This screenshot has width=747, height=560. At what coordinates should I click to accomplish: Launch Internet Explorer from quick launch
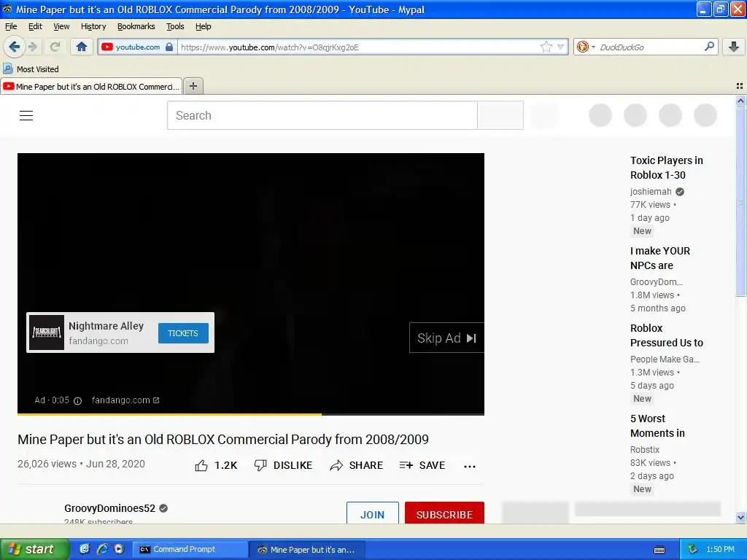[x=102, y=549]
